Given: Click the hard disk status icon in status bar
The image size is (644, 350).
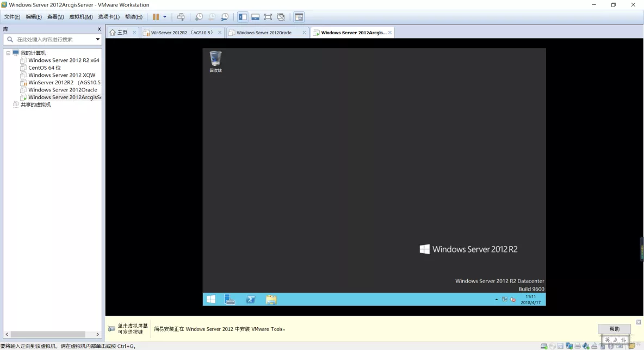Looking at the screenshot, I should 544,346.
